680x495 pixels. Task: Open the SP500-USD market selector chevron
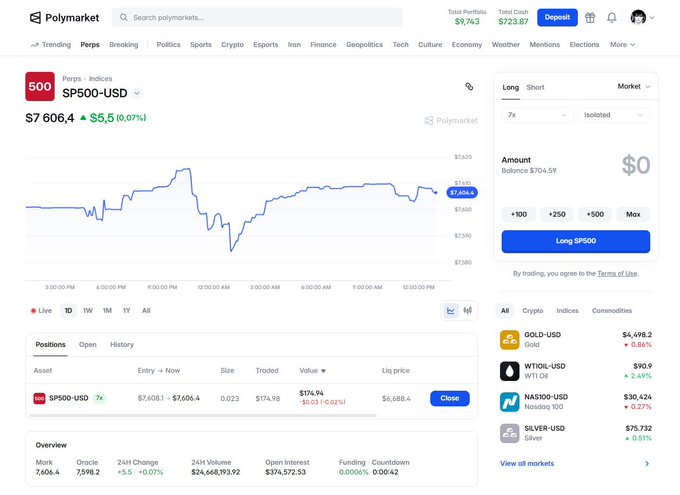pos(137,93)
